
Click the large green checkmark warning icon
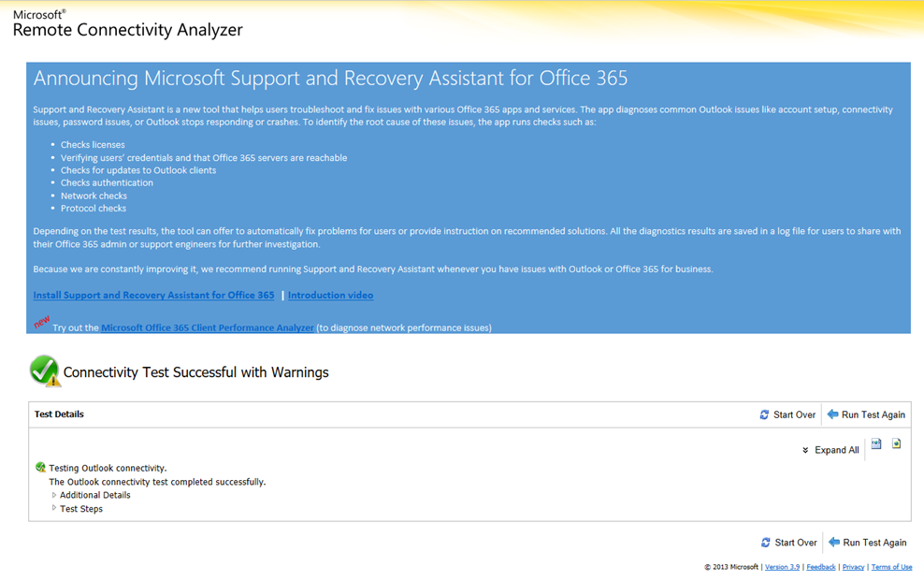[x=44, y=371]
